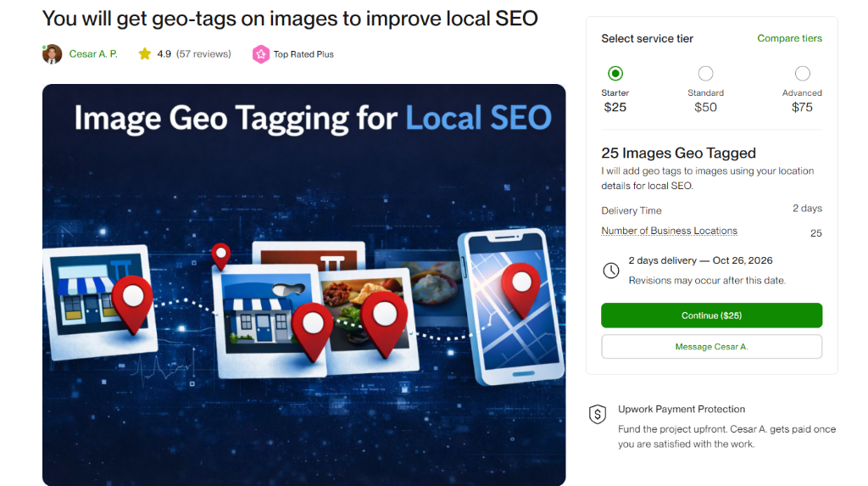The height and width of the screenshot is (486, 868).
Task: Click the 2 days delivery — Oct 26, 2026 text
Action: point(700,260)
